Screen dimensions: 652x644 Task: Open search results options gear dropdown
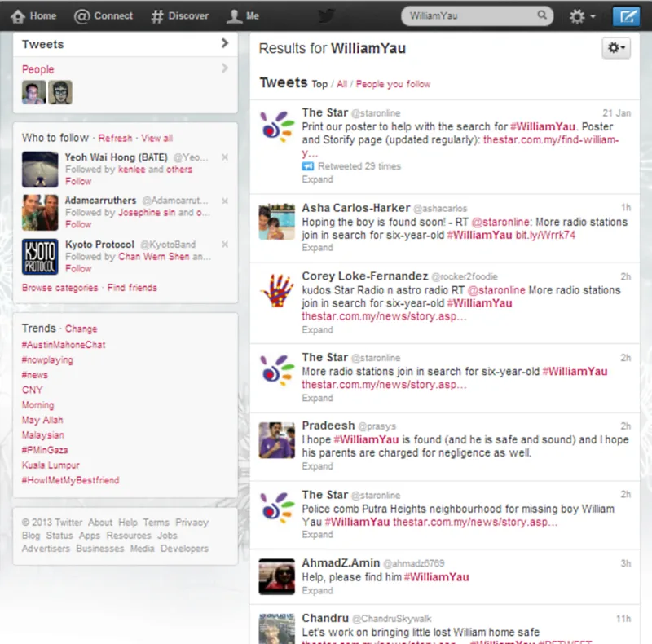point(615,49)
